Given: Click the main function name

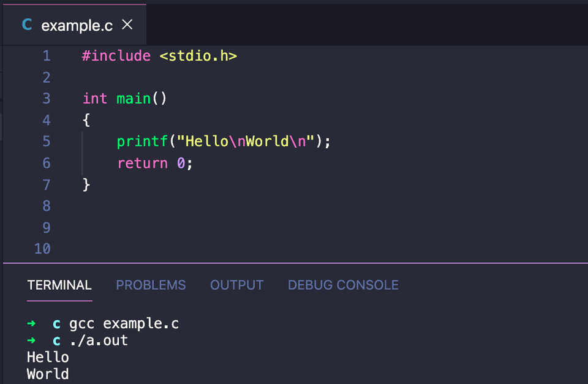Looking at the screenshot, I should (133, 98).
